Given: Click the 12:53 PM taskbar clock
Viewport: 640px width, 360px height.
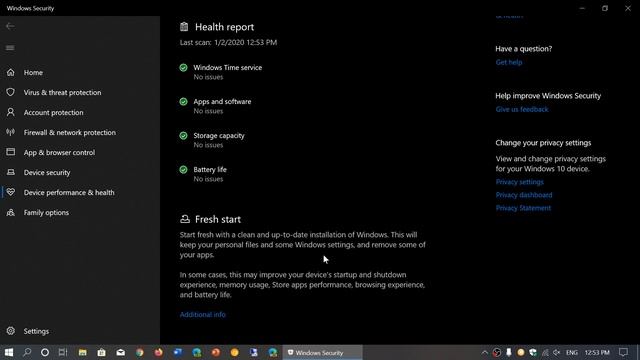Looking at the screenshot, I should coord(597,353).
